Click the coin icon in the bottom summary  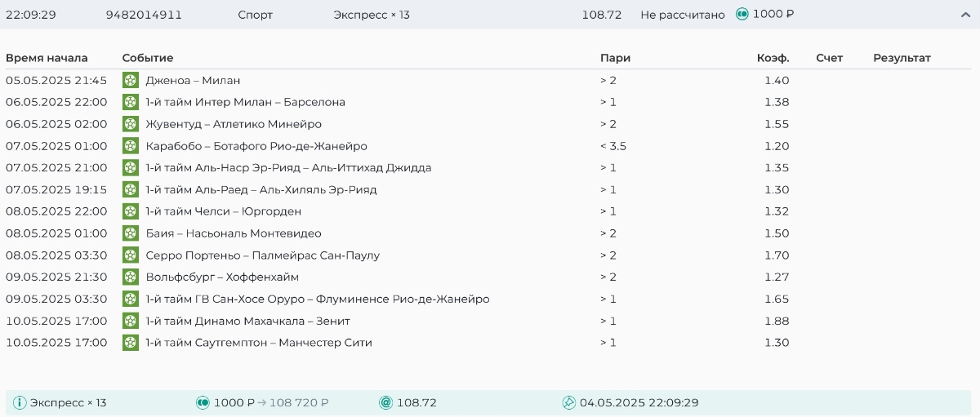tap(203, 402)
